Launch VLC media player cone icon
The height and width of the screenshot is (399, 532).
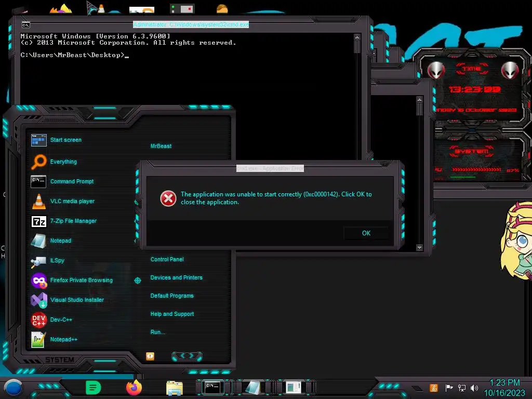coord(38,201)
